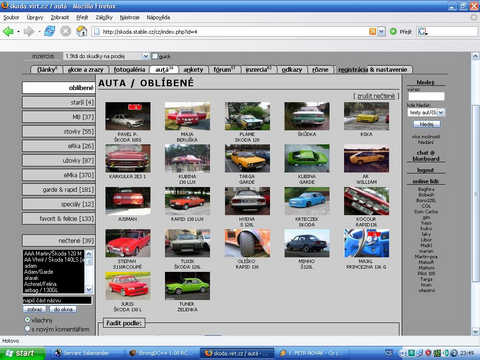
Task: Select the starší [4] sidebar category
Action: 59,102
